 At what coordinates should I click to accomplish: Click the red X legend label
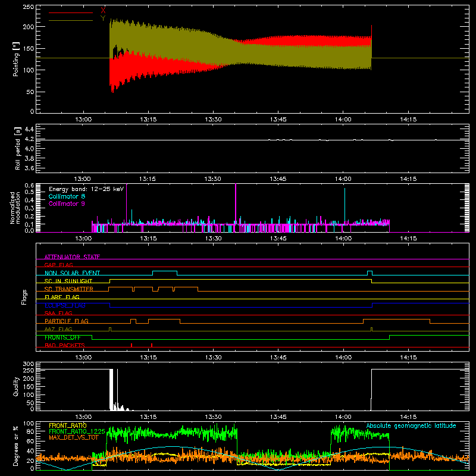click(x=103, y=11)
